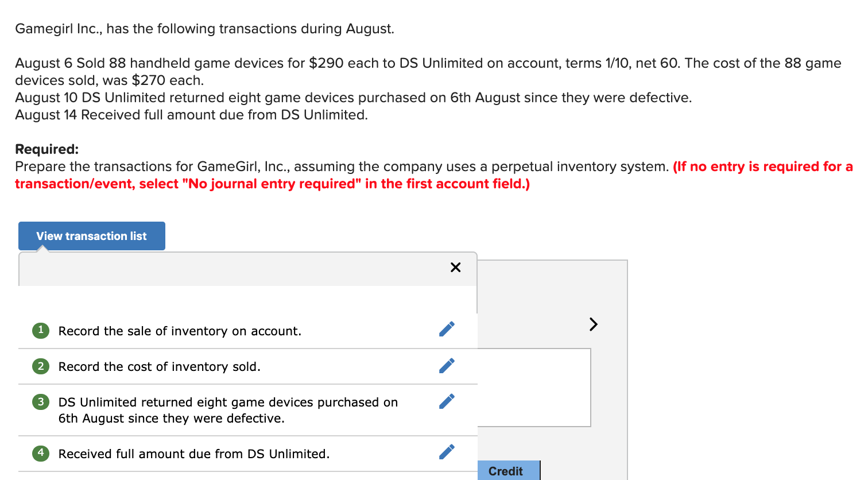Click the edit icon for 'Received full amount due'
Viewport: 868px width, 480px height.
446,452
